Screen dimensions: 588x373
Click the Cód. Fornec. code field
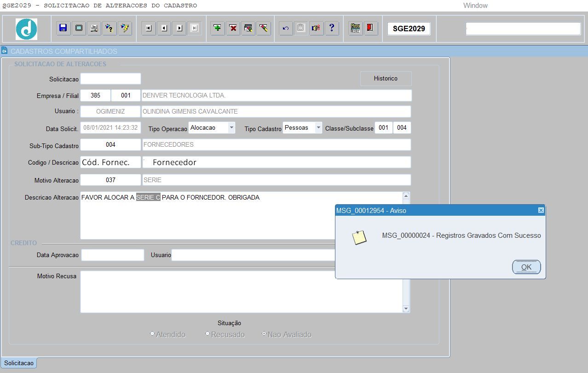110,162
